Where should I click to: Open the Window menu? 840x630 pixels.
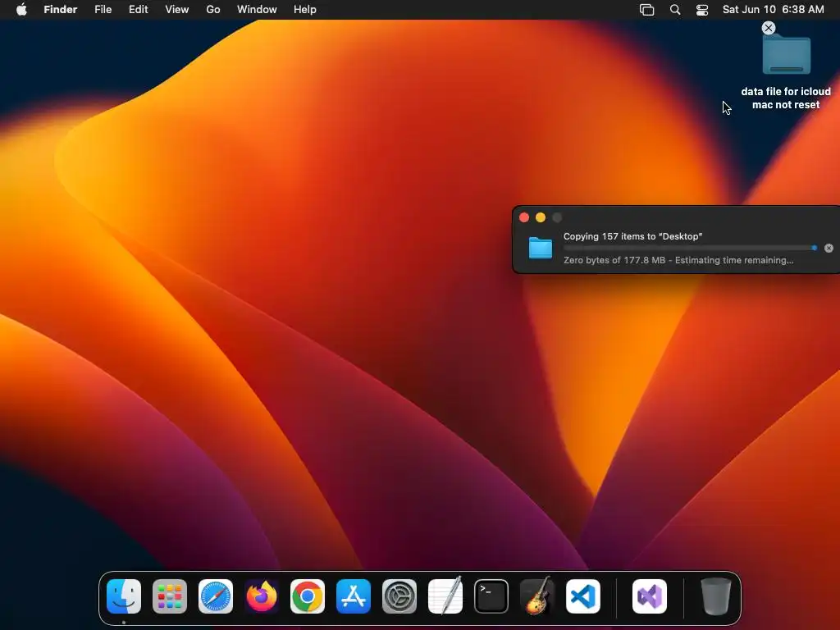[x=257, y=10]
